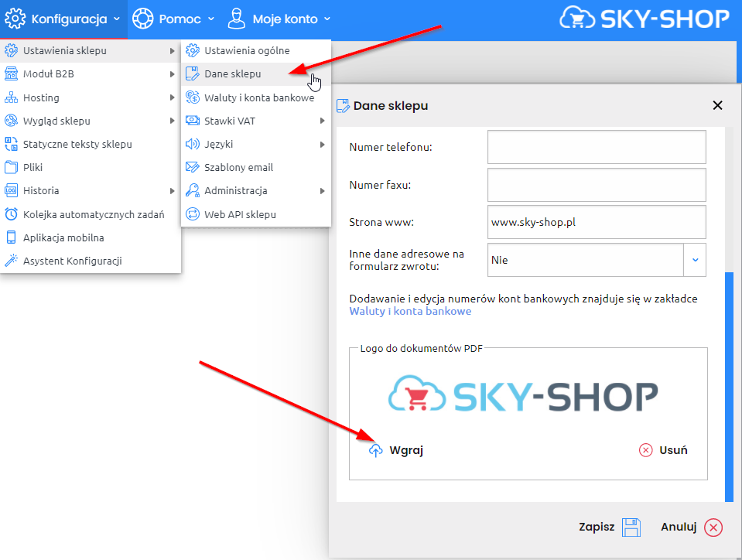
Task: Open Waluty i konta bankowe menu entry
Action: tap(256, 97)
